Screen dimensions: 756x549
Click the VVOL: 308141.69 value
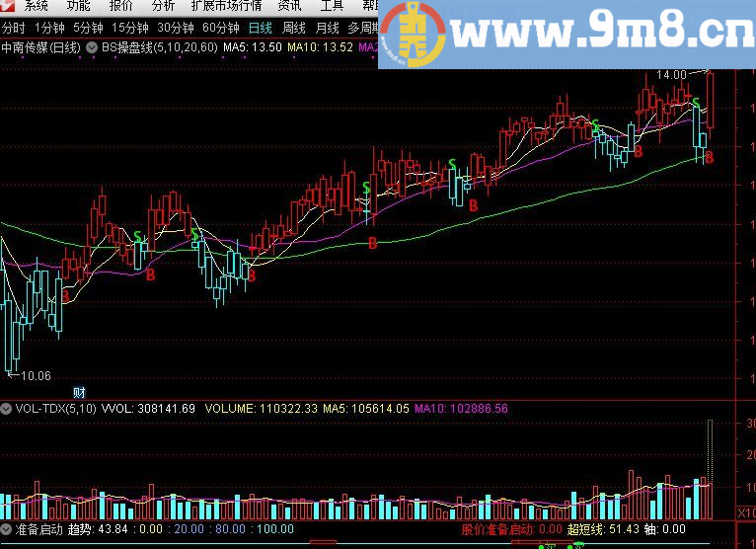[148, 409]
